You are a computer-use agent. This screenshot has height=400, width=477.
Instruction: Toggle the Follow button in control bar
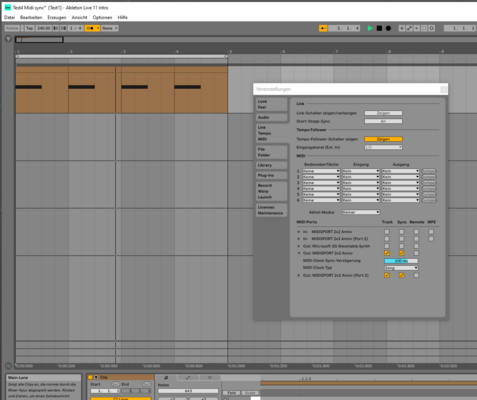(12, 28)
